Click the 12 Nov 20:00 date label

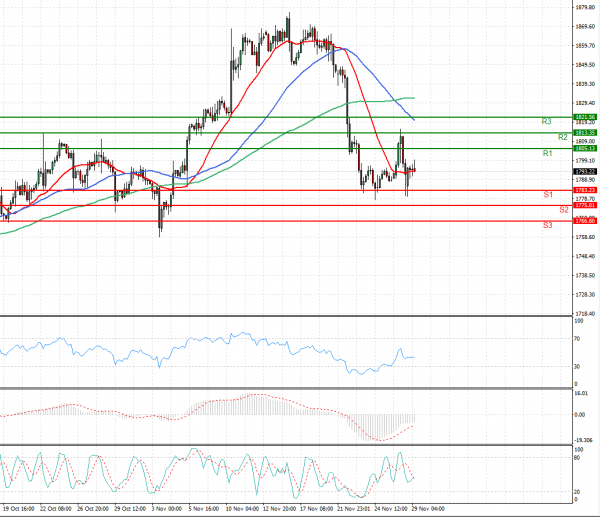tap(279, 509)
